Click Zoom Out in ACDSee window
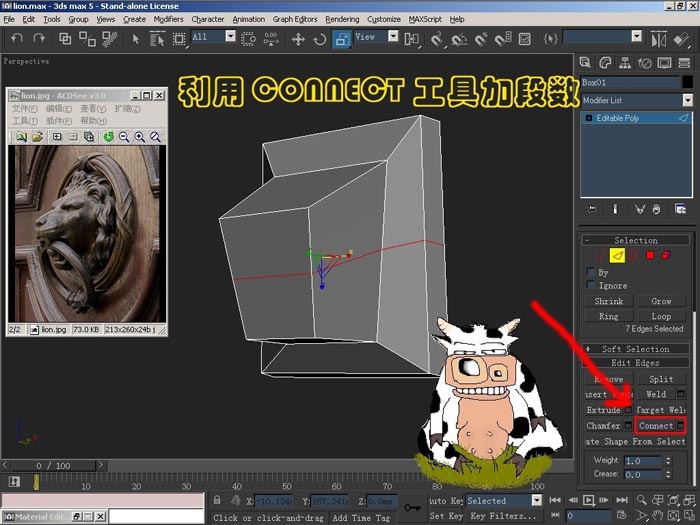Viewport: 700px width, 525px height. [124, 137]
